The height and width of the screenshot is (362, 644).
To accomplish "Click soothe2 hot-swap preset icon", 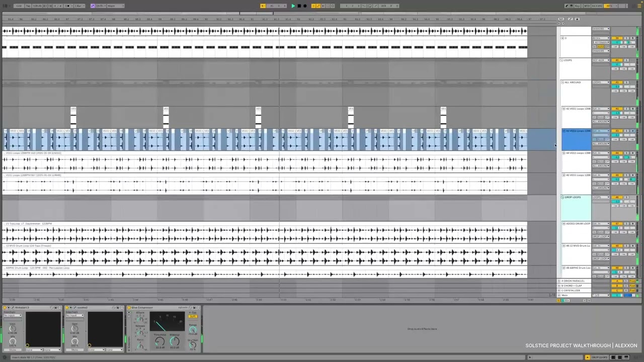I will click(114, 308).
